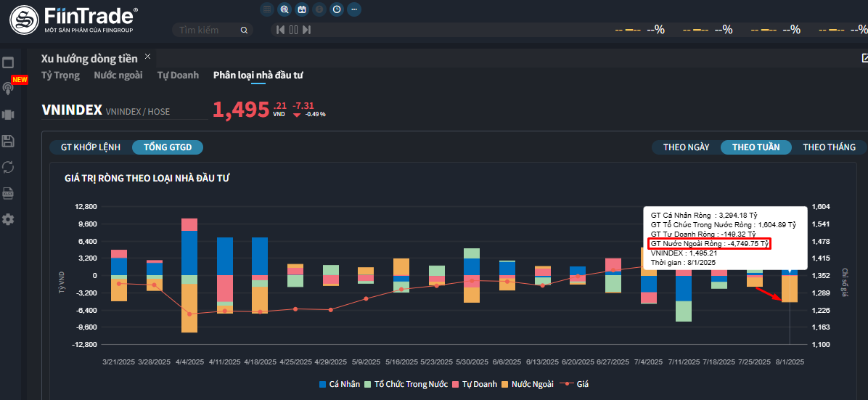Select the THEO TUẦN period
868x400 pixels.
tap(756, 147)
